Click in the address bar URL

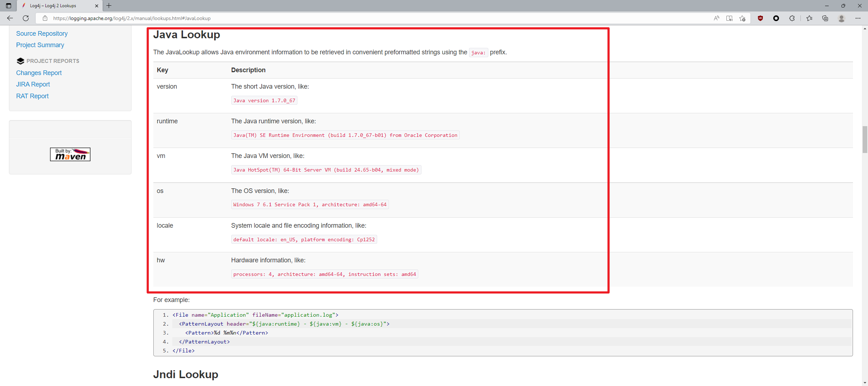tap(132, 18)
